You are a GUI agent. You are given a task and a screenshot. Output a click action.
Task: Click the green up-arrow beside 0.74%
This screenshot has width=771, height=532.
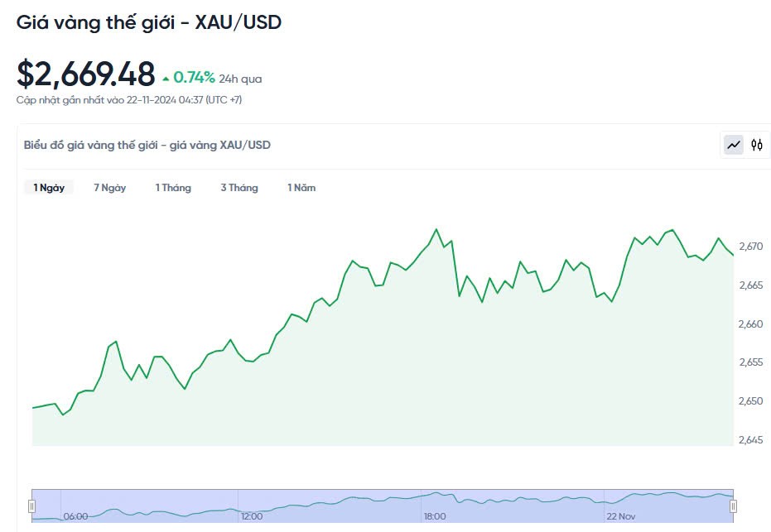(x=166, y=79)
